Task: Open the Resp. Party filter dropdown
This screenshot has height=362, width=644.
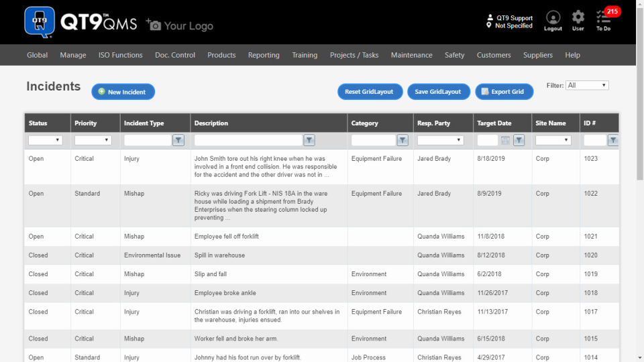Action: coord(440,140)
